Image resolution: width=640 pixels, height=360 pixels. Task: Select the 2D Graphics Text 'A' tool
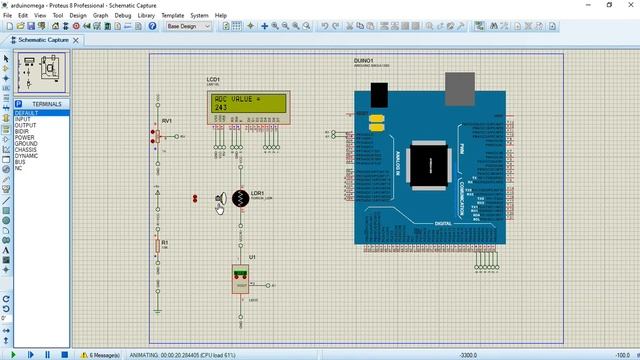click(x=6, y=250)
